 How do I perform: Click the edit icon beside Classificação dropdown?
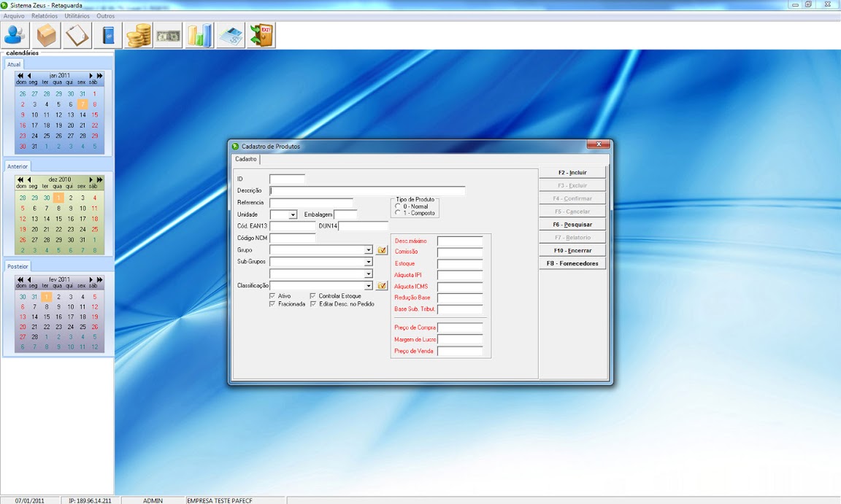[x=382, y=285]
